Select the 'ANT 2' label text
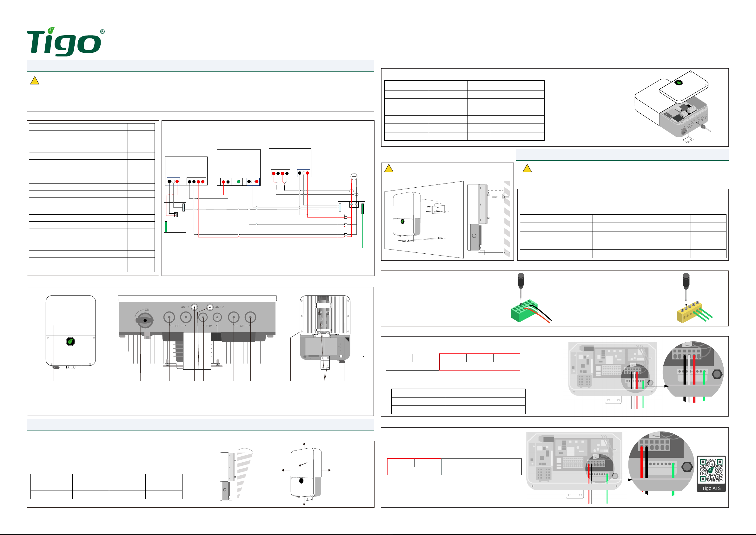 [219, 307]
